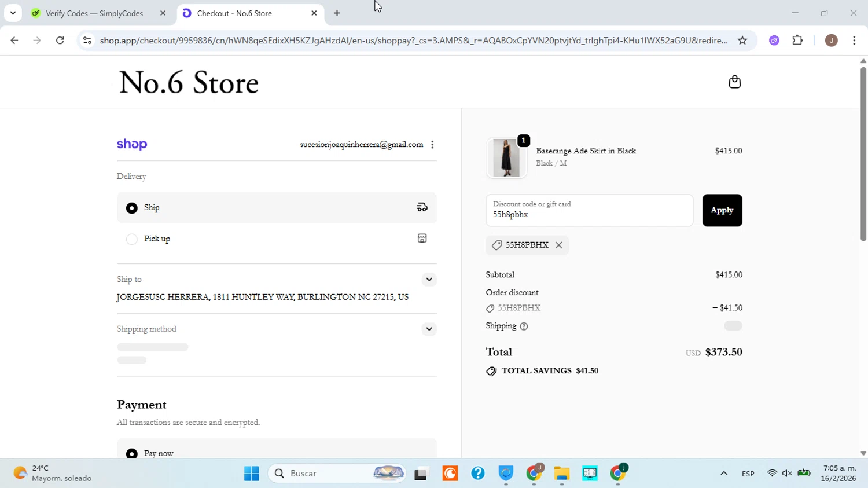Click the total amount $373.50
The image size is (868, 488).
(x=723, y=352)
